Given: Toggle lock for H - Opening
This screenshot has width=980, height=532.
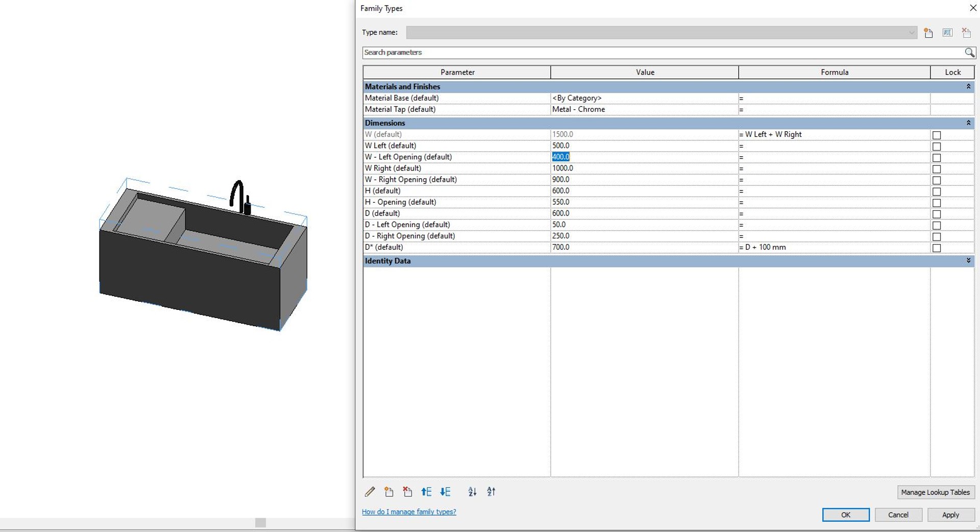Looking at the screenshot, I should (x=937, y=203).
